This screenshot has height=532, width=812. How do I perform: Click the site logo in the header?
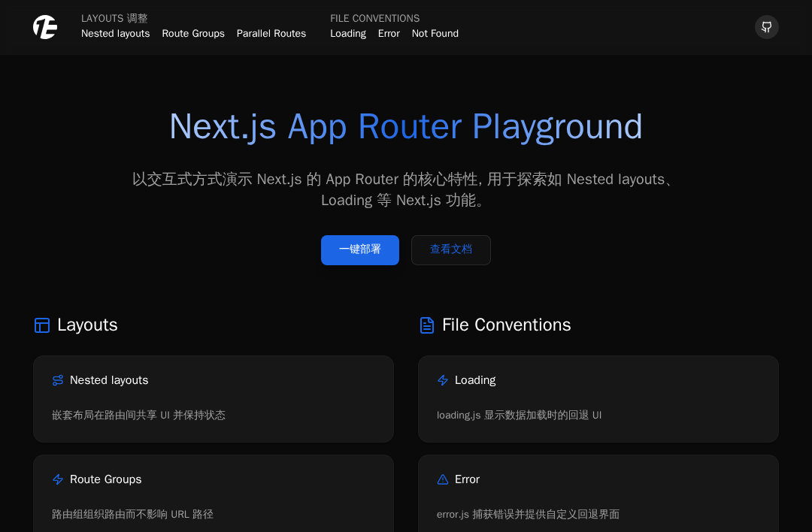(45, 27)
